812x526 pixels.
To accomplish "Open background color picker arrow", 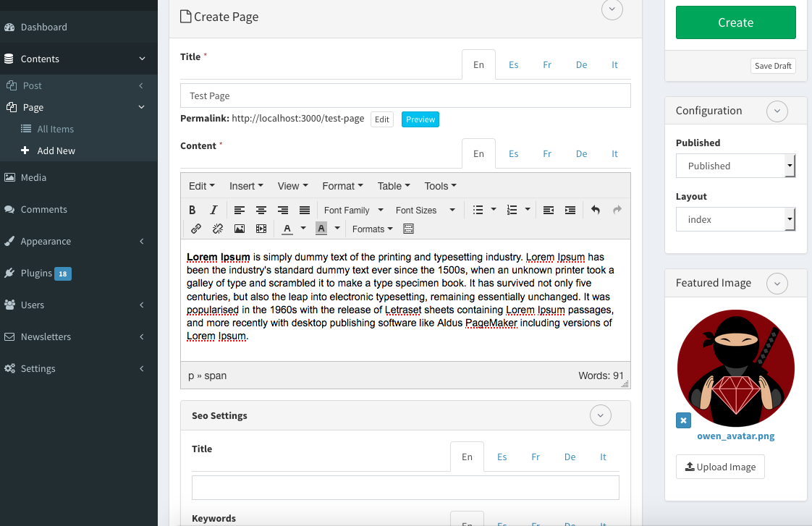I will 337,229.
